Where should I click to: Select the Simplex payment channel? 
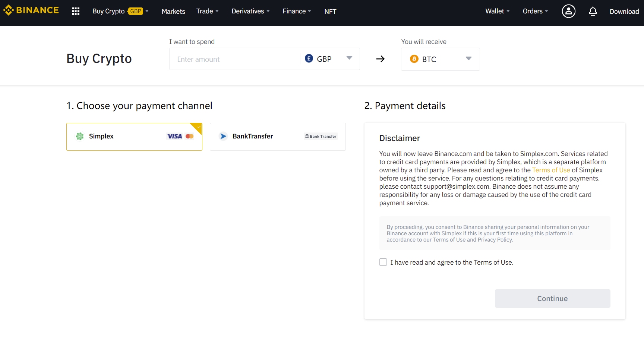coord(134,137)
